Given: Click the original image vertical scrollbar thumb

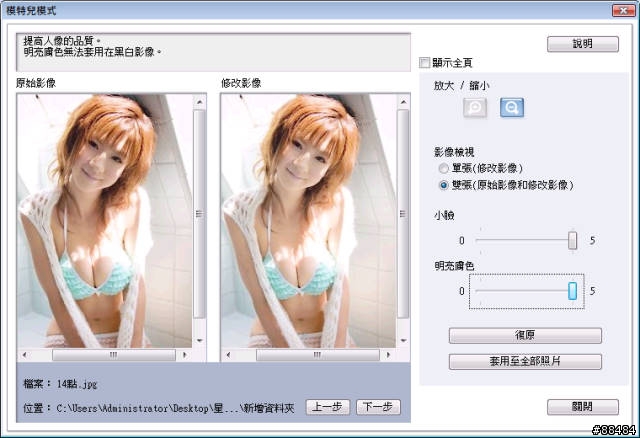Looking at the screenshot, I should (x=199, y=214).
